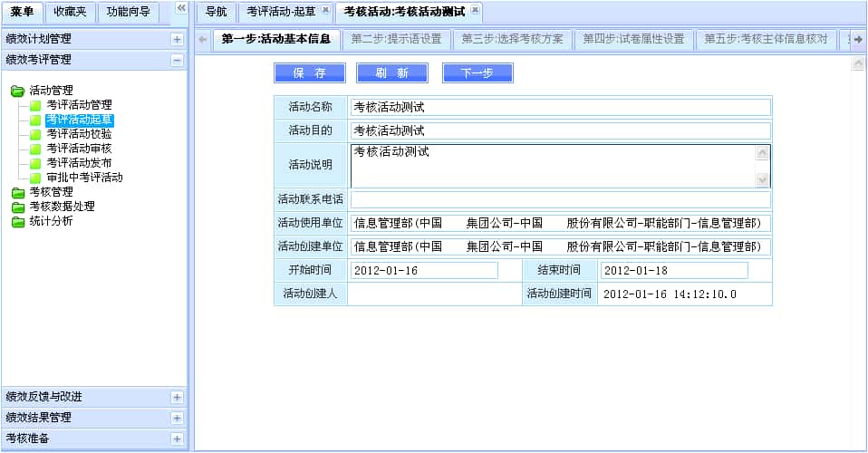
Task: Click the 保存 button
Action: click(x=309, y=73)
